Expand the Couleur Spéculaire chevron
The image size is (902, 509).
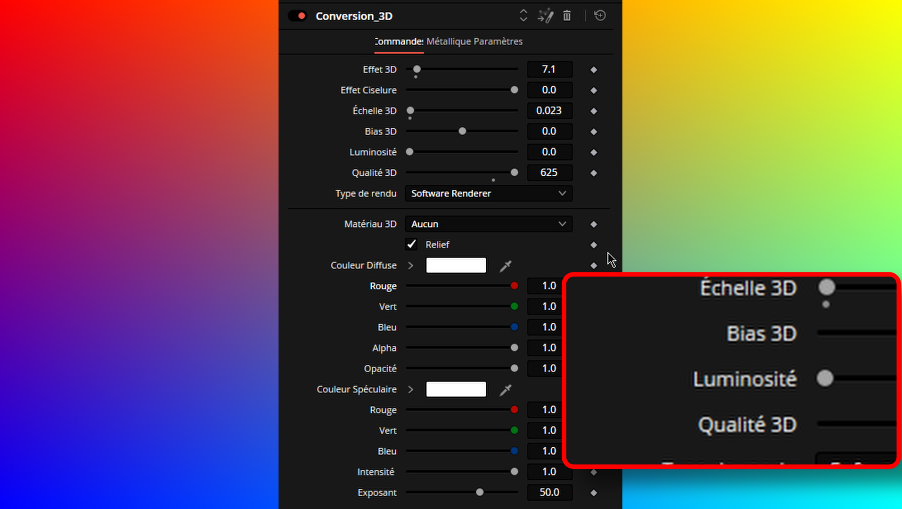pos(410,390)
